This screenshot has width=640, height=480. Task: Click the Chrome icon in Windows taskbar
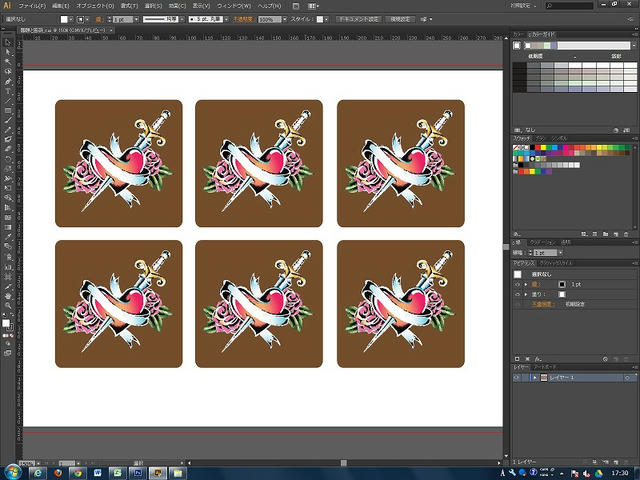click(77, 473)
